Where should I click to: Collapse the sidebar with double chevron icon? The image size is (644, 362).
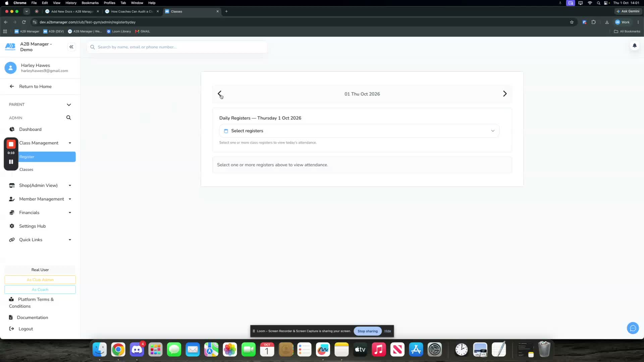pyautogui.click(x=71, y=47)
